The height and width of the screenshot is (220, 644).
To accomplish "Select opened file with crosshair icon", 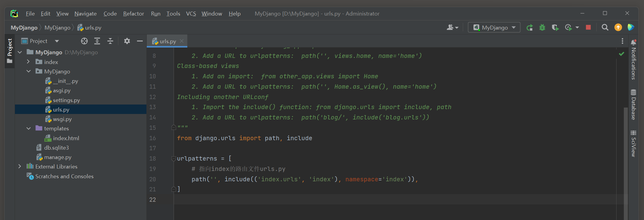I will 84,41.
